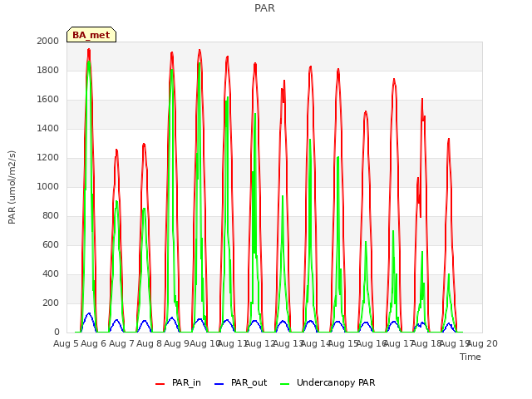Toggle the Undercanopy PAR legend entry
532x399 pixels.
[328, 382]
